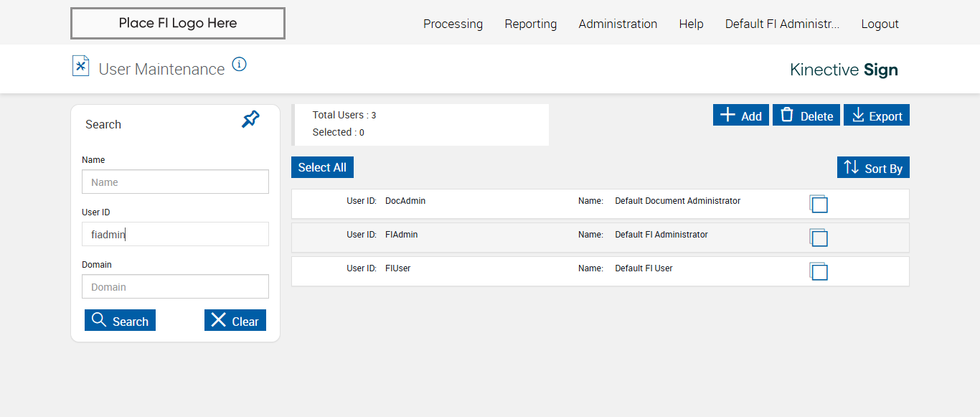Click the X icon on Clear button
The height and width of the screenshot is (417, 980).
click(219, 320)
